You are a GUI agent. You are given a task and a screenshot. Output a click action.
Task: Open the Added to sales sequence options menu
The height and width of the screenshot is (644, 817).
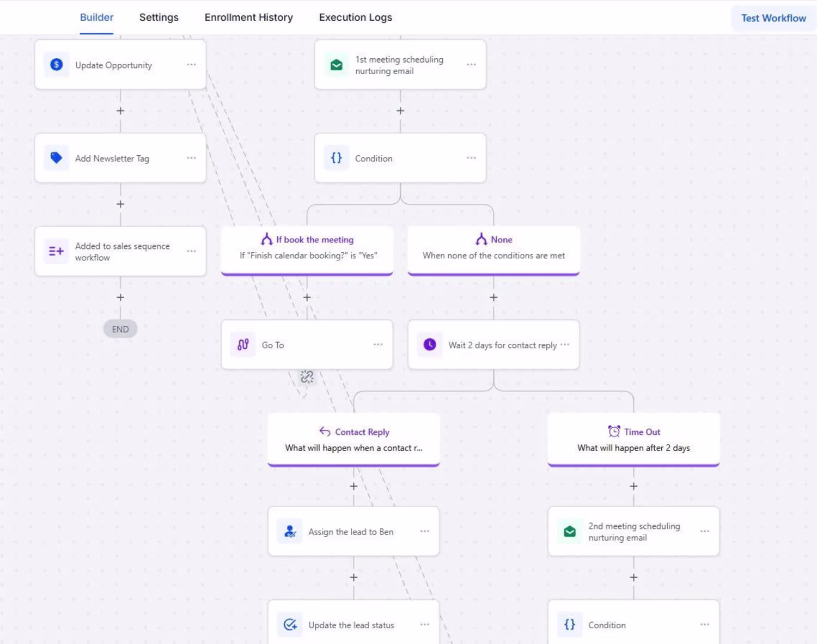pyautogui.click(x=191, y=251)
